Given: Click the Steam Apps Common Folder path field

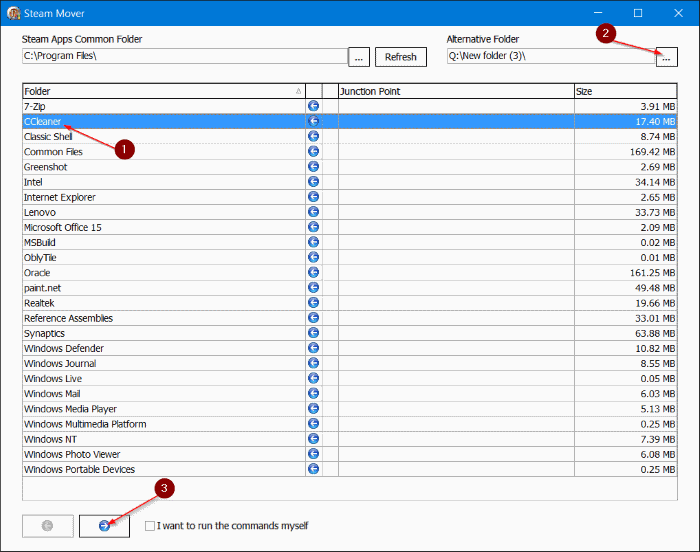Looking at the screenshot, I should [185, 56].
